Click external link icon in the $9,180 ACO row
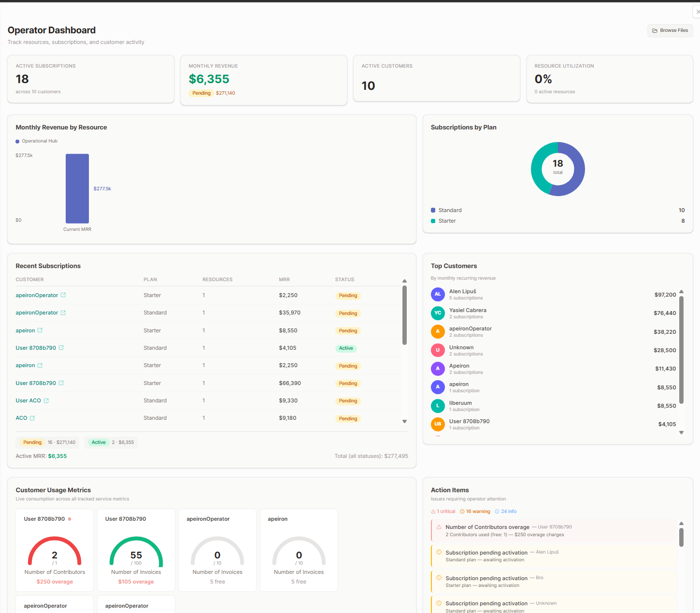 tap(32, 418)
